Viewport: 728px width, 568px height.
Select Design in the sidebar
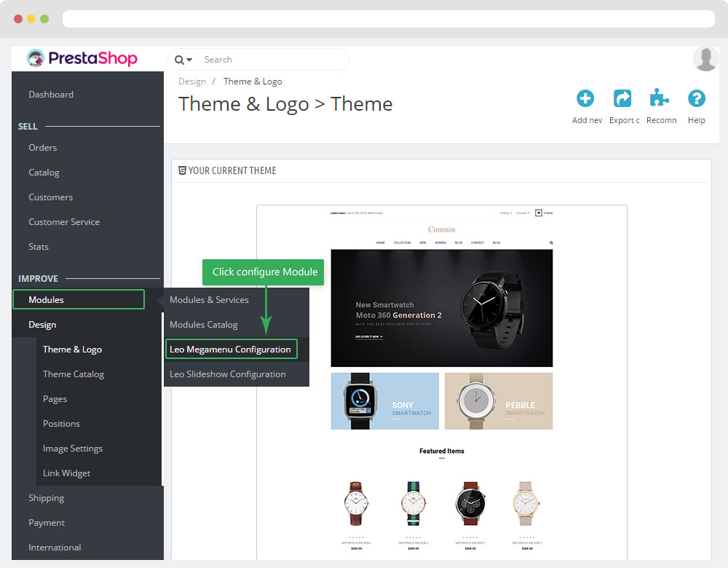42,325
